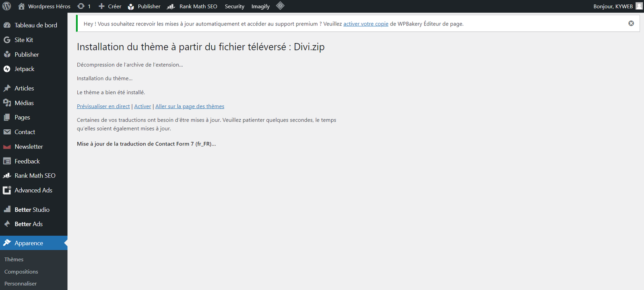The width and height of the screenshot is (644, 290).
Task: Open the Médias library in sidebar
Action: [x=24, y=103]
